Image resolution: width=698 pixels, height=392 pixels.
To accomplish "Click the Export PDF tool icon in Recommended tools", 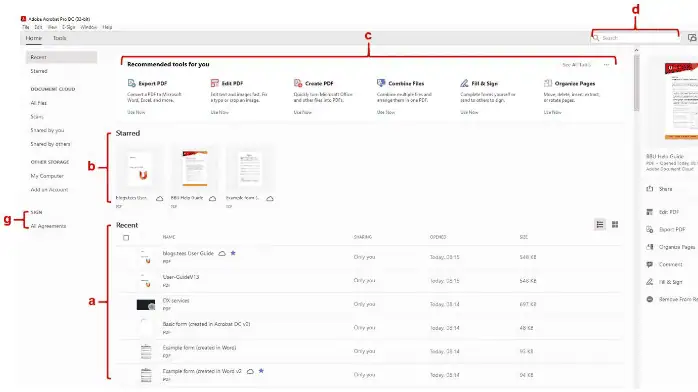I will click(131, 83).
